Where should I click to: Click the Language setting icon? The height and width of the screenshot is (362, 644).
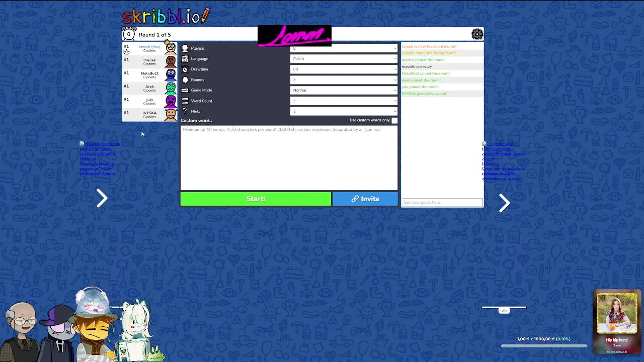(185, 59)
